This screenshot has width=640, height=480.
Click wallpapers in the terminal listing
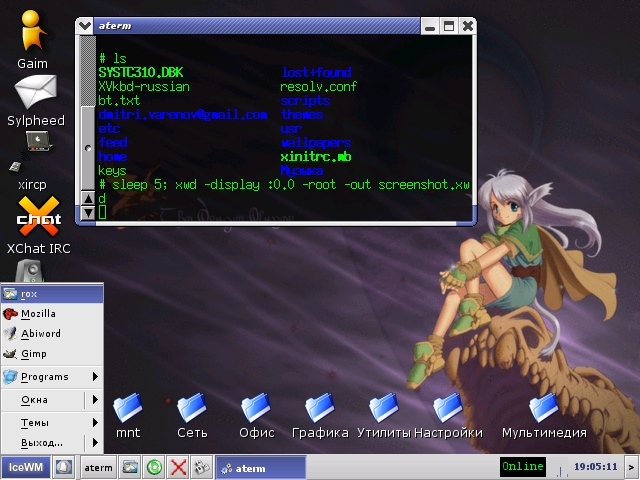pyautogui.click(x=316, y=143)
